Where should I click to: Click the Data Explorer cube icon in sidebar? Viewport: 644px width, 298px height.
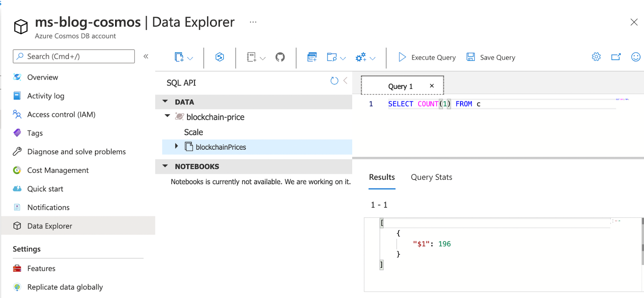tap(17, 226)
